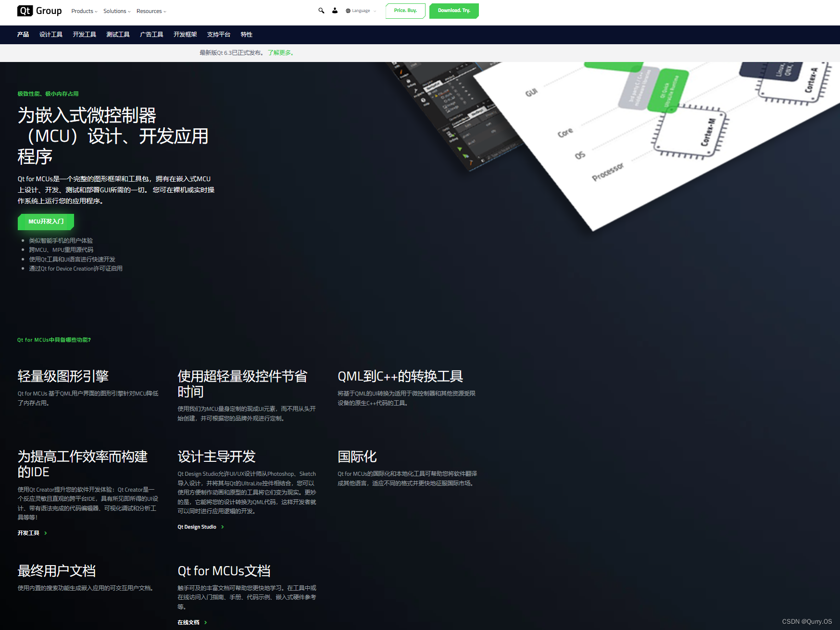Image resolution: width=840 pixels, height=630 pixels.
Task: Click the 通过Qt for Device Creation许可证启用 bullet
Action: click(75, 269)
